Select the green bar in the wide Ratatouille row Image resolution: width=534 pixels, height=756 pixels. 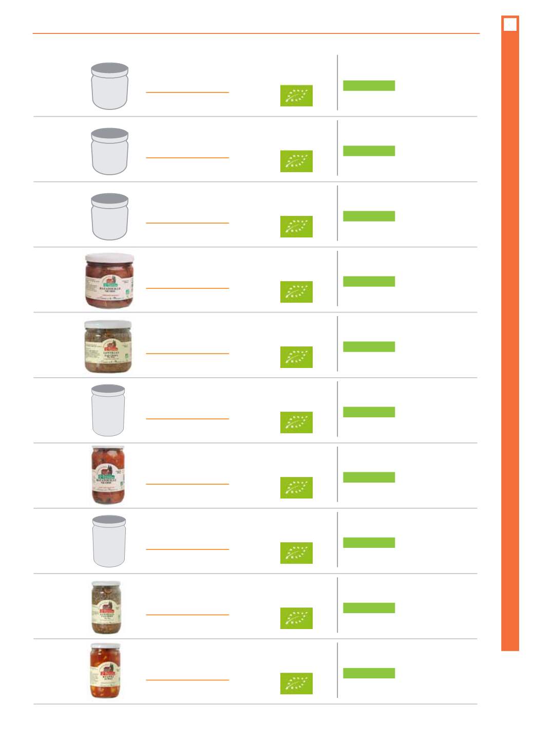click(x=369, y=281)
